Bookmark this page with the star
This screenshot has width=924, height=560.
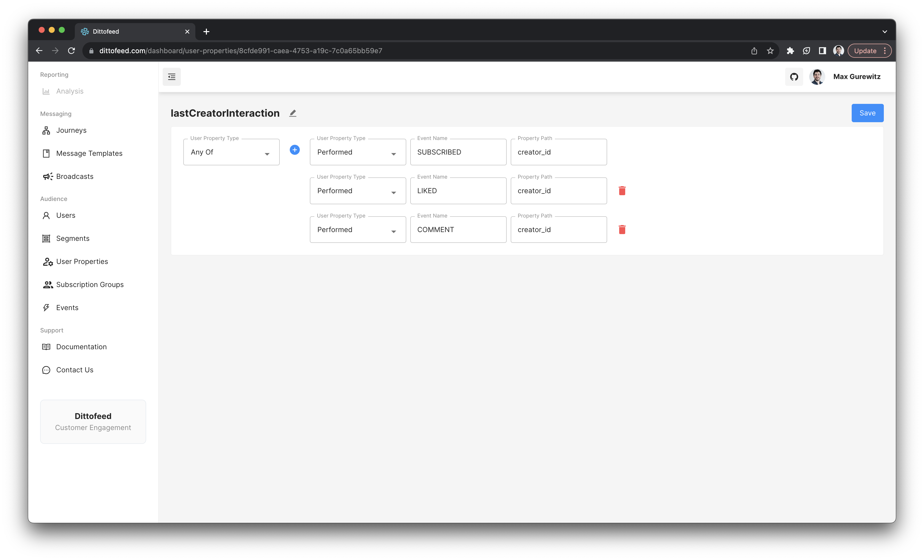pos(770,51)
